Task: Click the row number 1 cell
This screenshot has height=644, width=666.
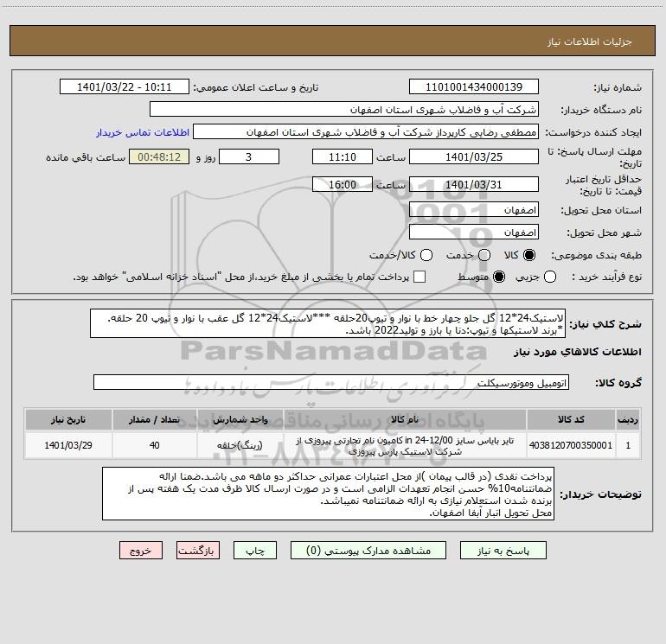Action: click(x=628, y=445)
